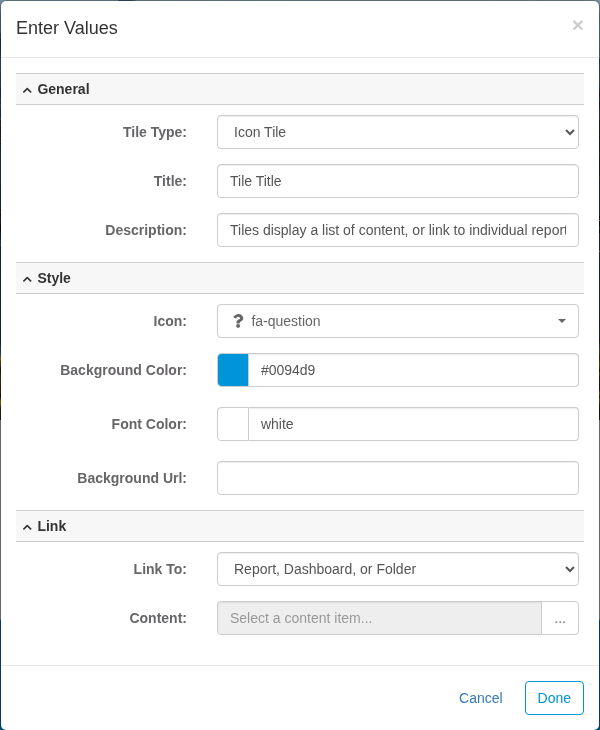Browse content with the ellipsis button
Screen dimensions: 600x730
[x=560, y=618]
